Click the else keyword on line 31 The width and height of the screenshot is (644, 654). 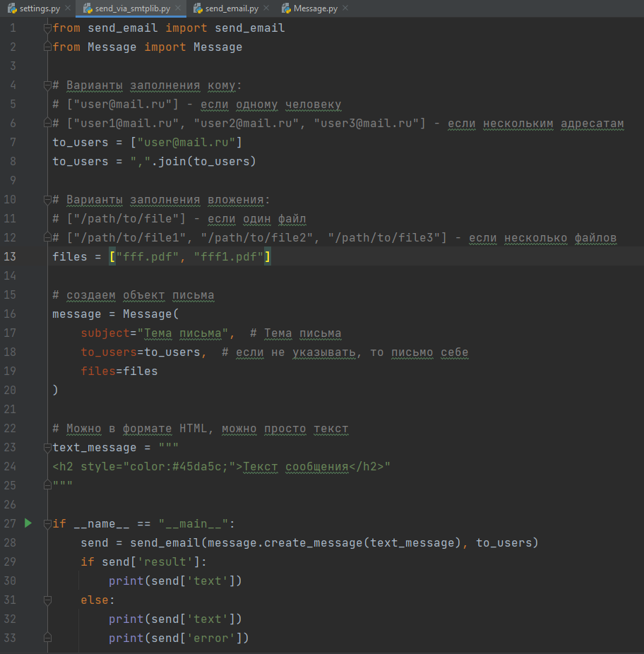[x=95, y=600]
